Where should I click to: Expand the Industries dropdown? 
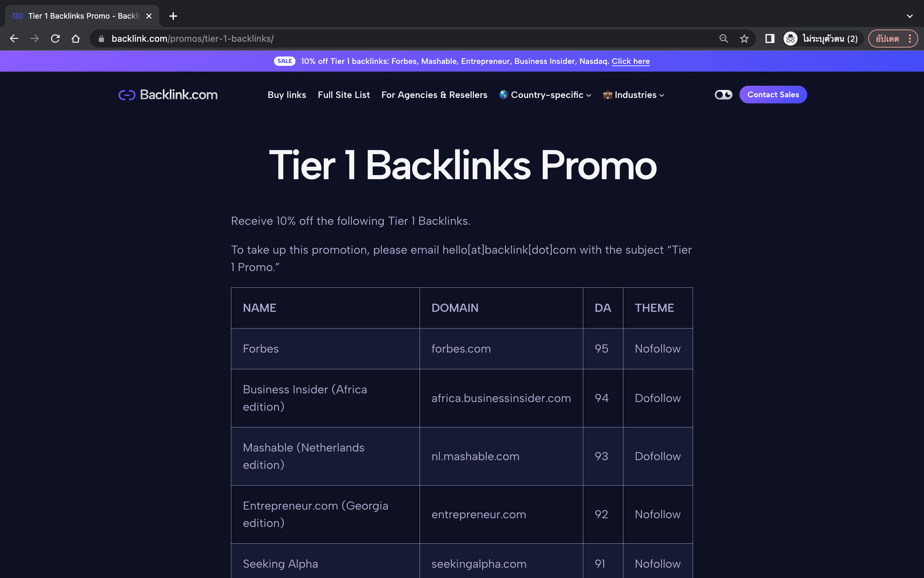pos(634,95)
